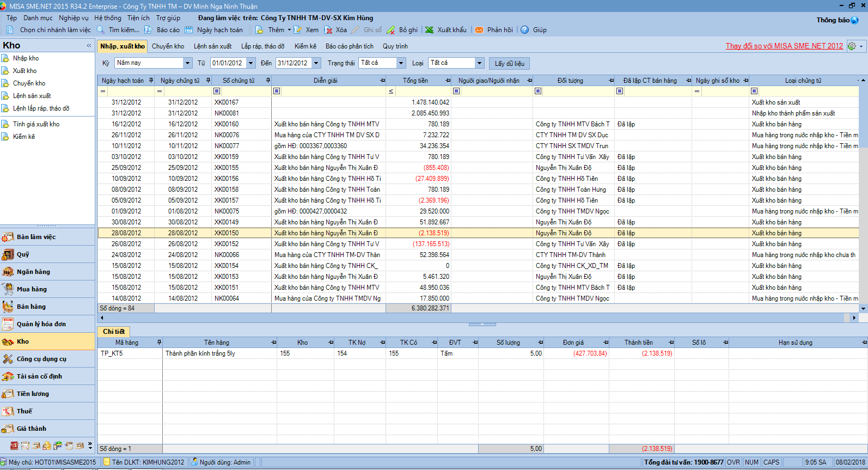Click the Ngày hạch toán calendar icon
The width and height of the screenshot is (868, 470).
(x=189, y=30)
